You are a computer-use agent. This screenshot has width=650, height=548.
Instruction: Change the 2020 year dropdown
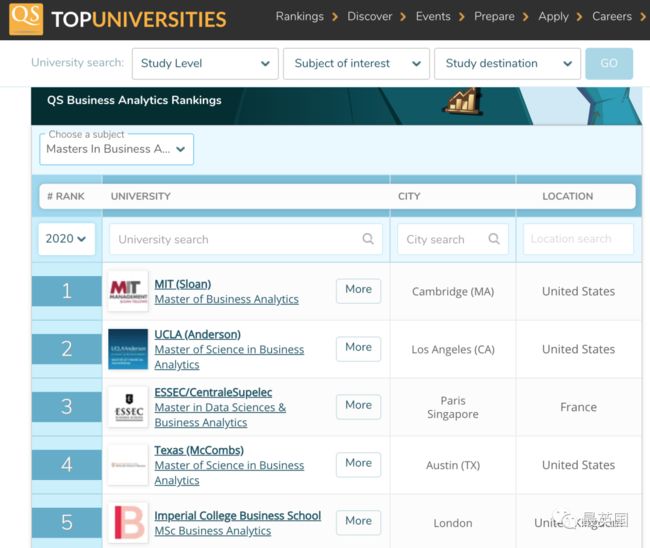(66, 239)
